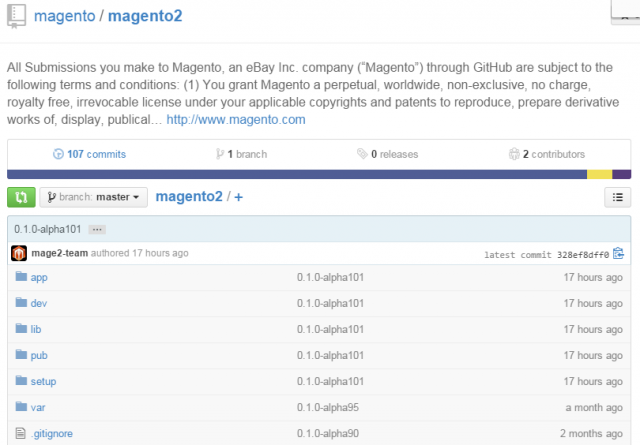Click the plus to create new file
The width and height of the screenshot is (640, 445).
(238, 198)
